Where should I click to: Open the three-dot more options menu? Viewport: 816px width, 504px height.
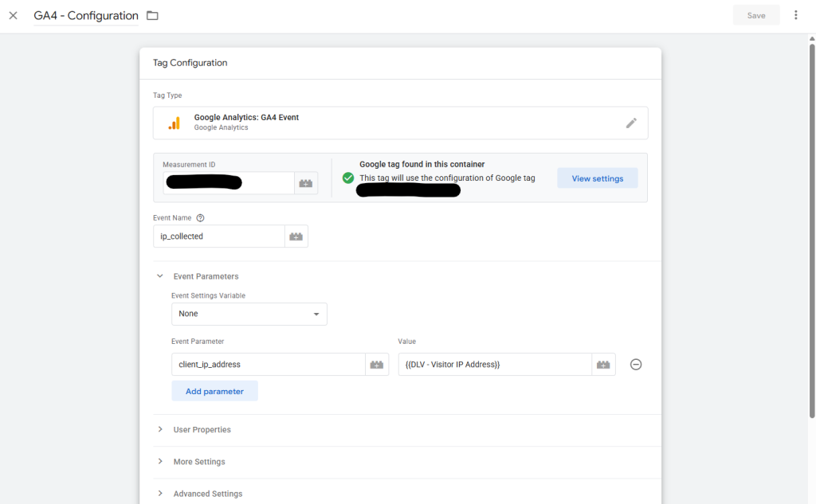(795, 15)
